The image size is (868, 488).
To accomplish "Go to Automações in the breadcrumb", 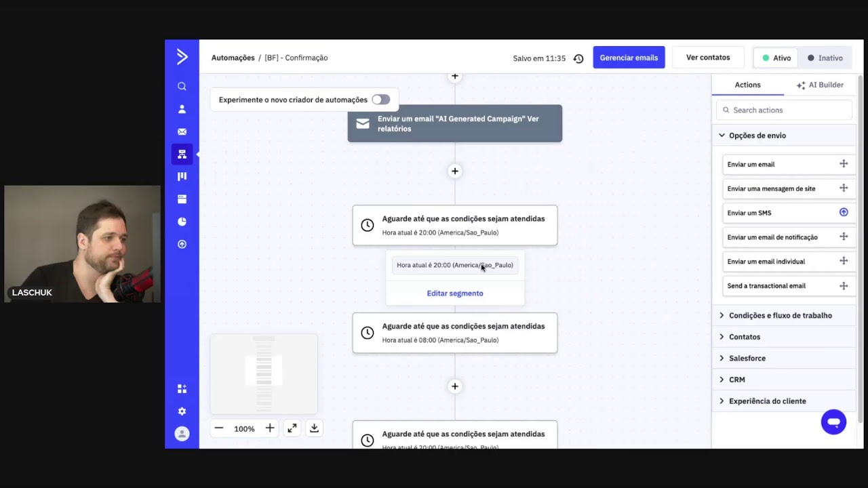I will pyautogui.click(x=233, y=58).
